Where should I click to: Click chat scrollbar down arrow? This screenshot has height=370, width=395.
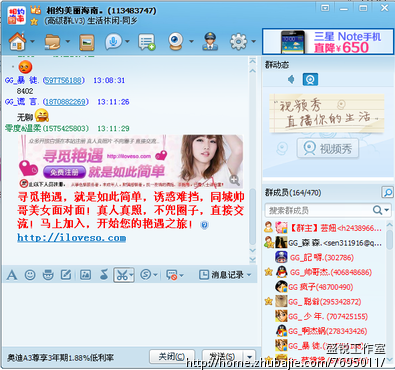253,250
